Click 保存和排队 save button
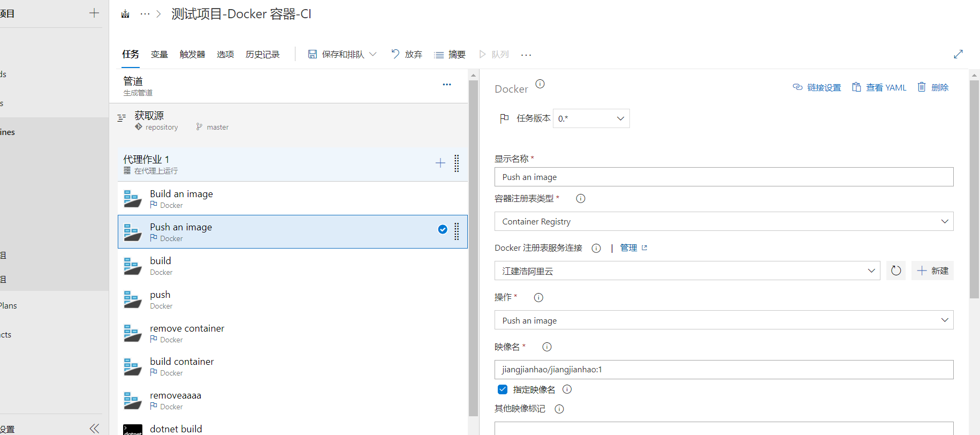Screen dimensions: 980x435 (x=336, y=54)
